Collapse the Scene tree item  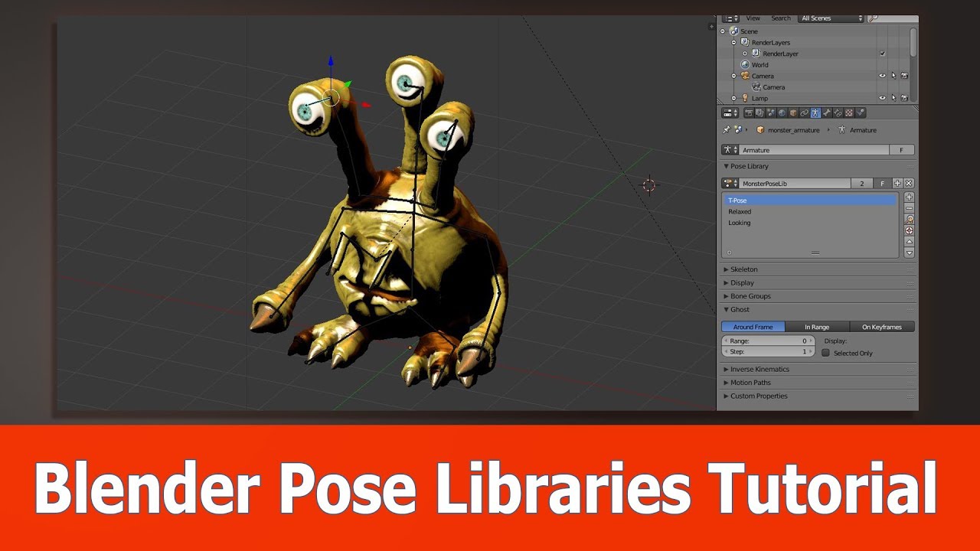tap(723, 31)
